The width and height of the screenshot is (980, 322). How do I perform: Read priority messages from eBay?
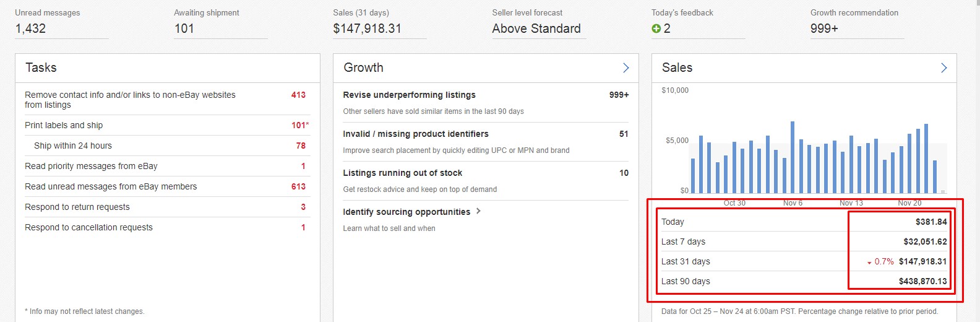[91, 166]
